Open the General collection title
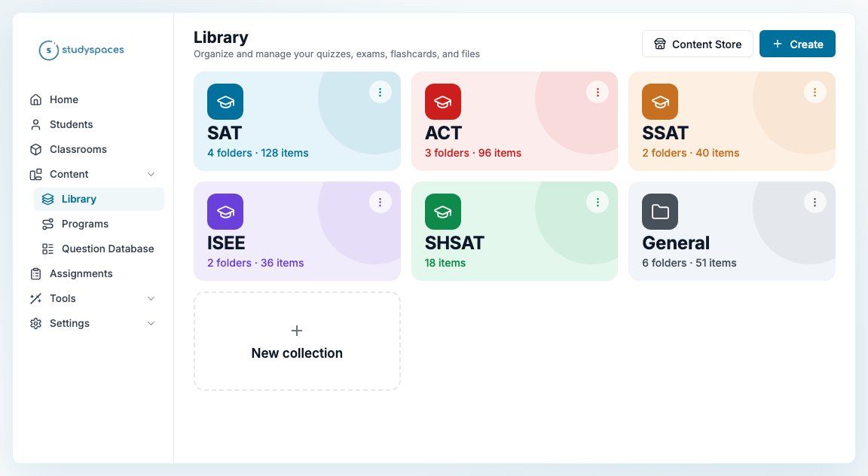868x476 pixels. pos(675,243)
